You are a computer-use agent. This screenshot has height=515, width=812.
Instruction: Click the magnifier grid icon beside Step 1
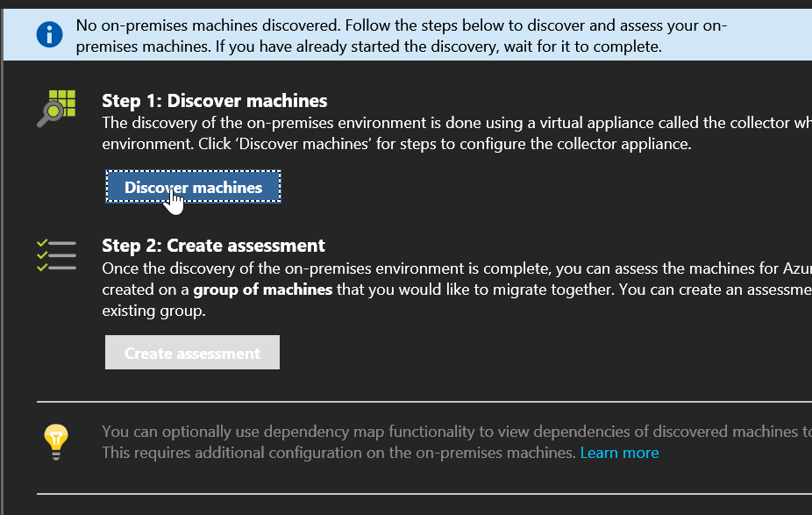click(x=56, y=108)
